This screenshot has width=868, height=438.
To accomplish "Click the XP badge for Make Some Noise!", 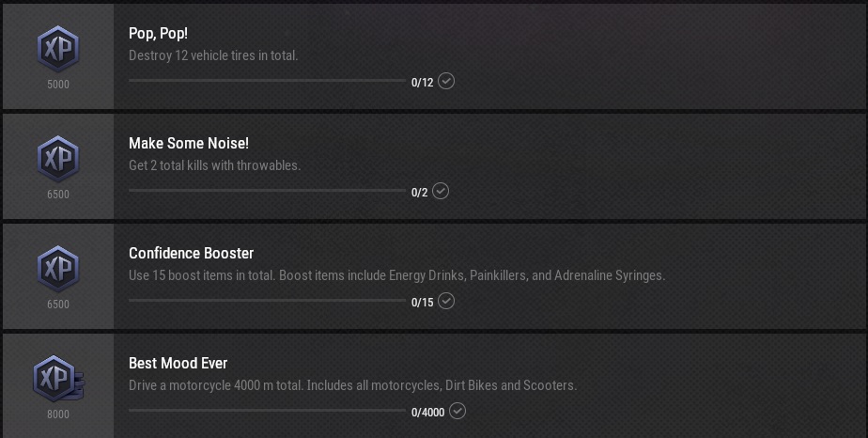I will pyautogui.click(x=57, y=158).
